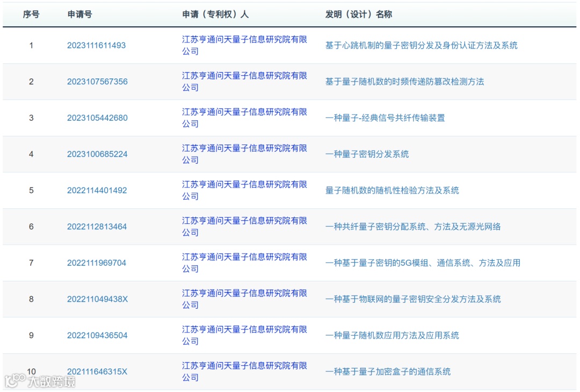Open application number 2023100685224
The image size is (580, 392).
(97, 154)
